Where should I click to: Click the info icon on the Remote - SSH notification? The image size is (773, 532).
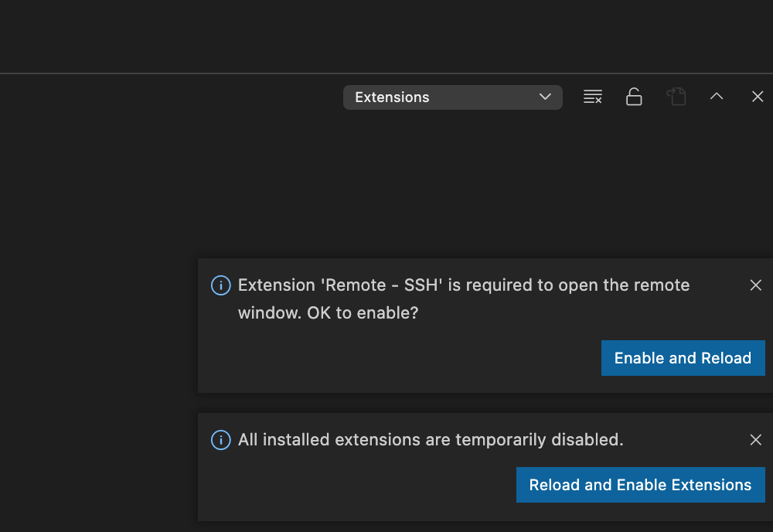[x=220, y=285]
